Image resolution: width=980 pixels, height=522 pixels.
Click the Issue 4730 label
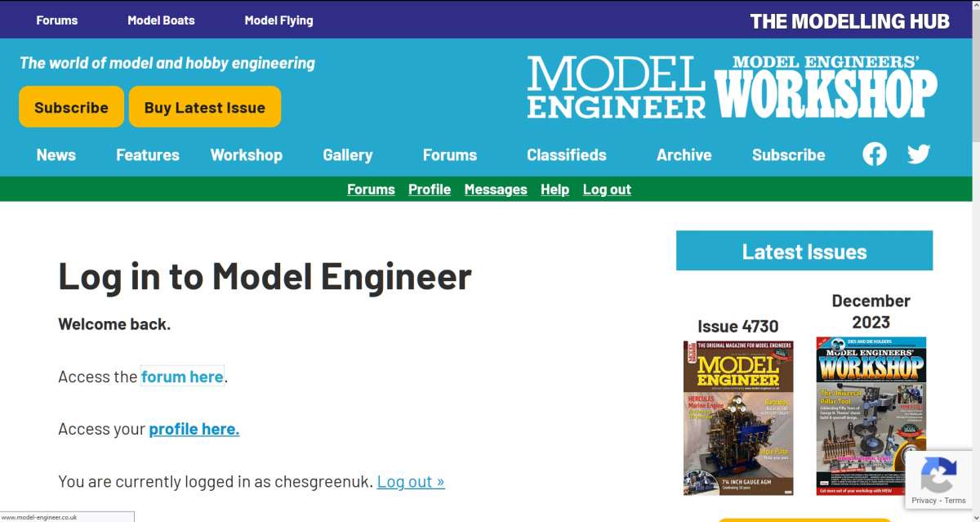(738, 326)
